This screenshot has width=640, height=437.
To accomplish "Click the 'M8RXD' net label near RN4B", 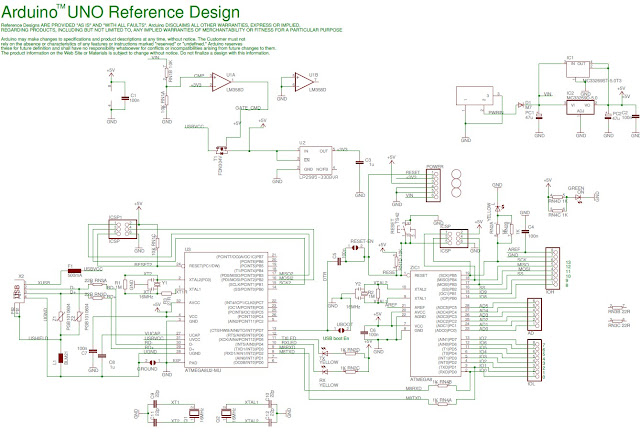I will [x=413, y=388].
